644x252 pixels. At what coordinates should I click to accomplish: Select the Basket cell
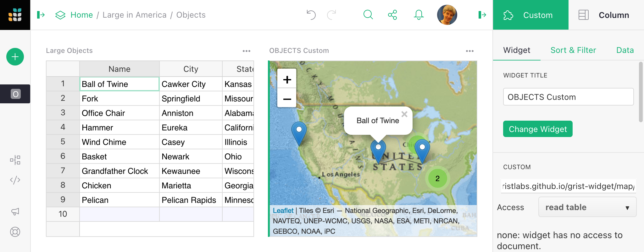[119, 156]
